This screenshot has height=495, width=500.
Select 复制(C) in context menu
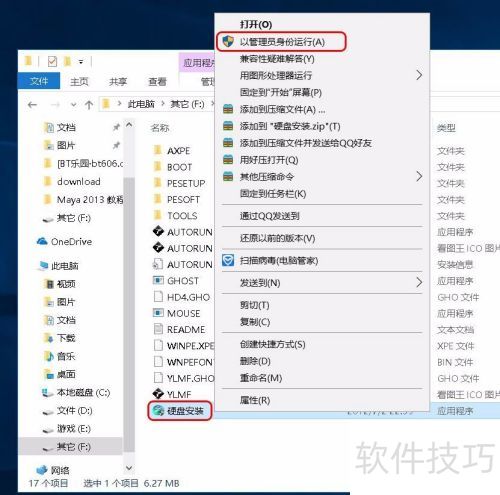pos(255,322)
